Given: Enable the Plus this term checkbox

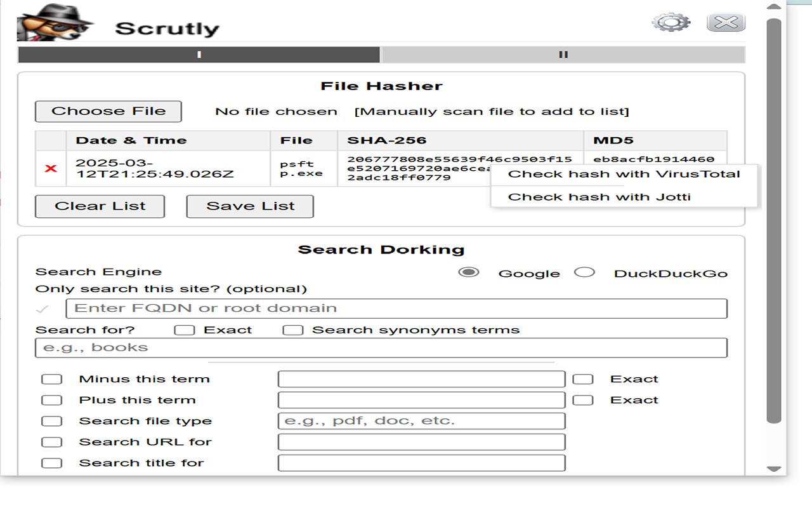Looking at the screenshot, I should (x=51, y=400).
